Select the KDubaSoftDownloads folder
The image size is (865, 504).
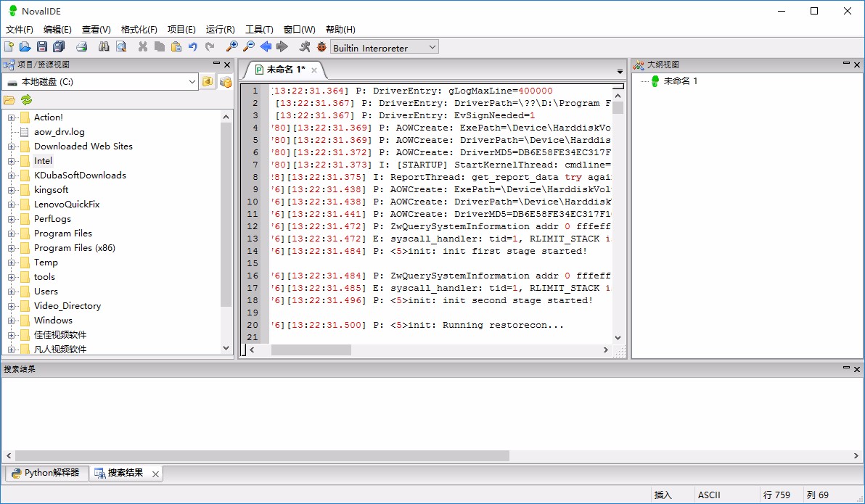click(80, 175)
